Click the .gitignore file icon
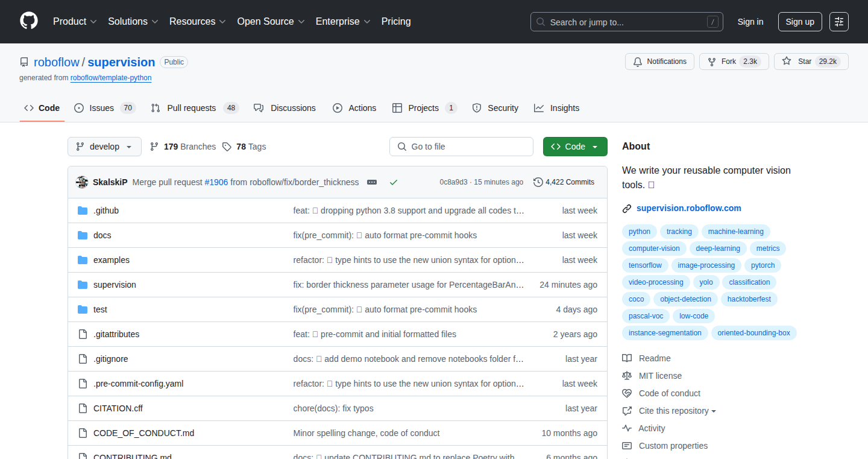This screenshot has width=868, height=459. [x=83, y=359]
